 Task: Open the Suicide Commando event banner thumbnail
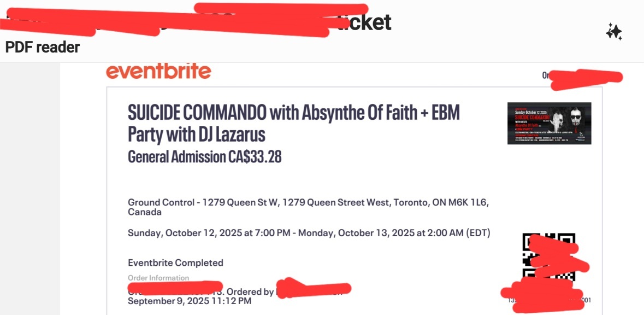click(x=549, y=123)
